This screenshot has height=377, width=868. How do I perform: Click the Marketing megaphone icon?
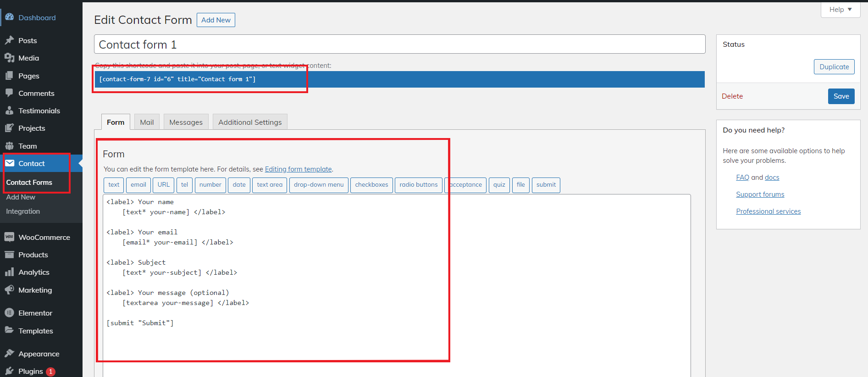pos(9,290)
